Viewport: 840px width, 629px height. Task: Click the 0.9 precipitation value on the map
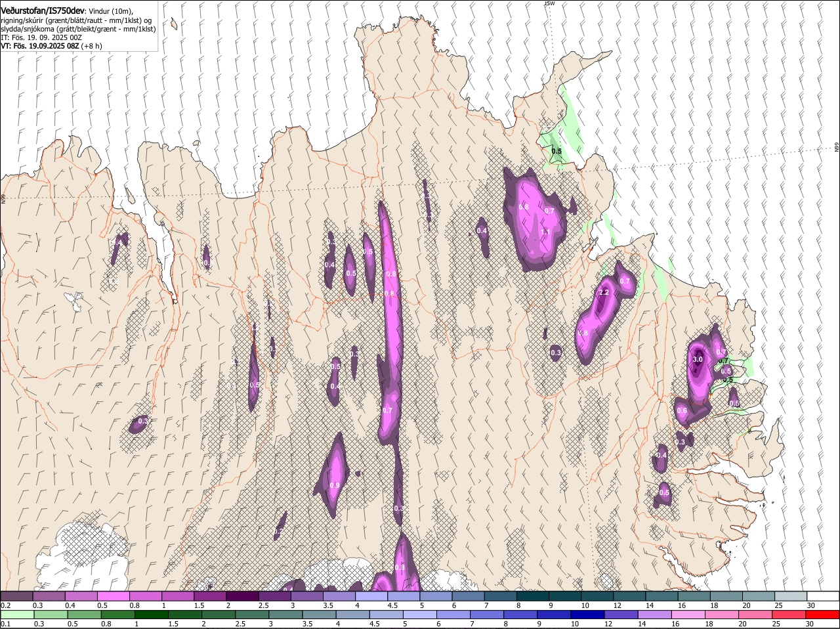coord(335,485)
